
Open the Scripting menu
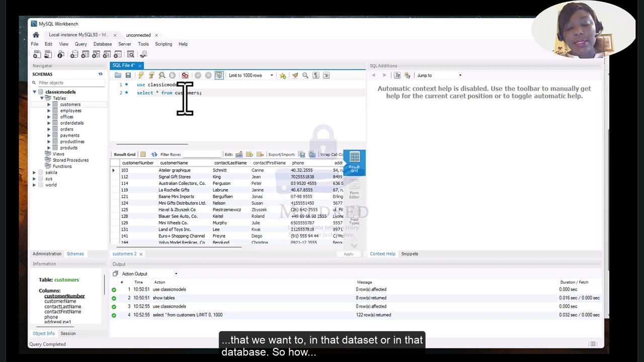coord(164,44)
